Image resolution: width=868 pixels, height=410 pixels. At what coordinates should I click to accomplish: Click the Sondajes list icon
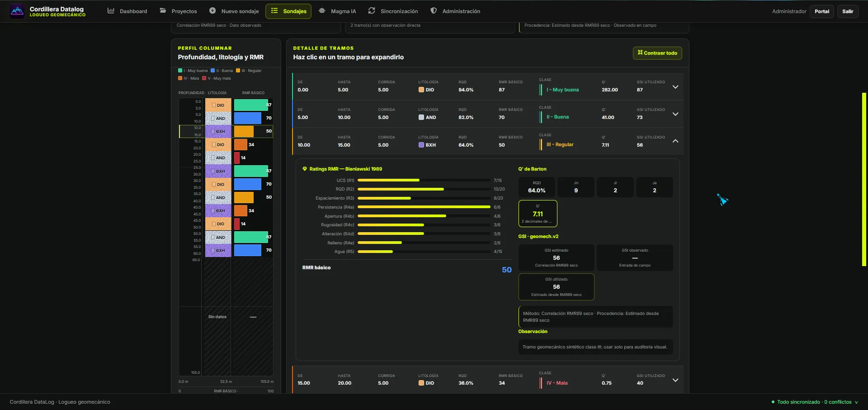point(274,10)
